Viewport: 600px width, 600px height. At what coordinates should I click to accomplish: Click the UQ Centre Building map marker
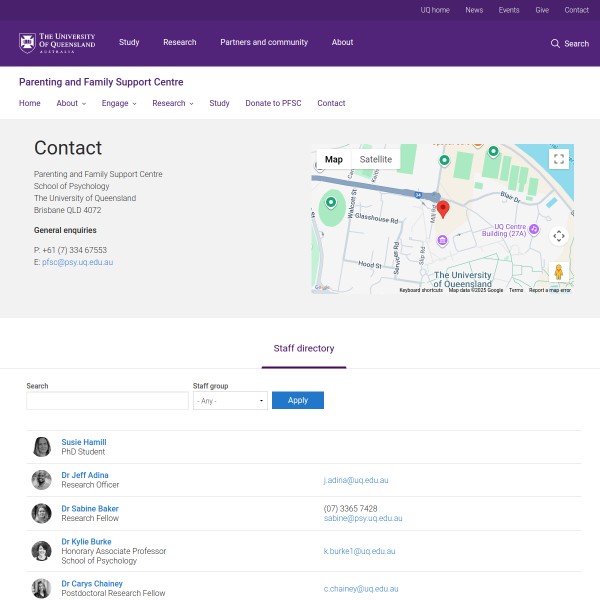pyautogui.click(x=534, y=229)
